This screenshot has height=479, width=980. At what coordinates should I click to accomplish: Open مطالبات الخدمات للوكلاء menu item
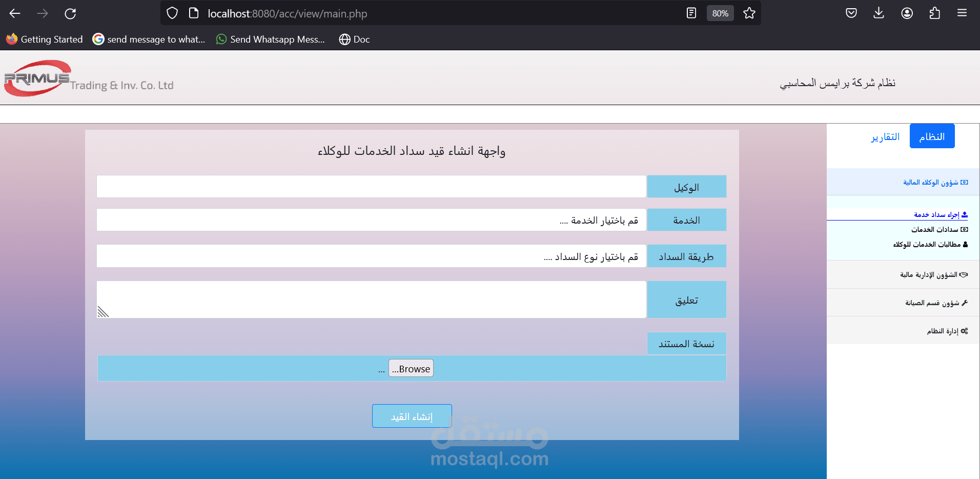930,244
